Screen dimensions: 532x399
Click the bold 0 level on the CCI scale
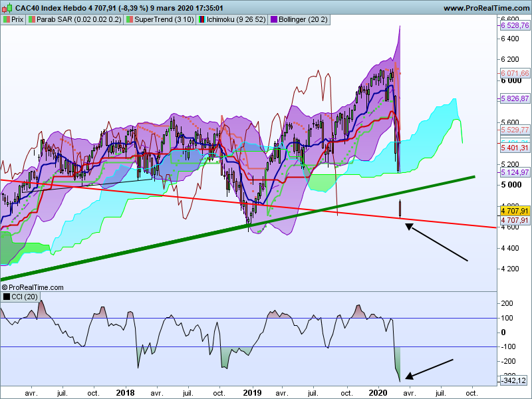(503, 332)
